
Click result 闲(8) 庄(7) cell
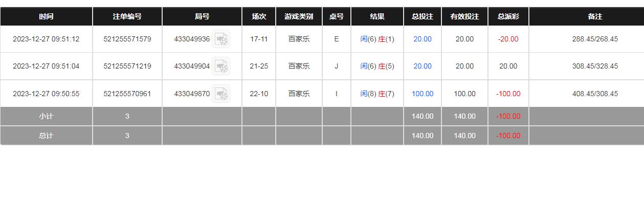[x=377, y=94]
